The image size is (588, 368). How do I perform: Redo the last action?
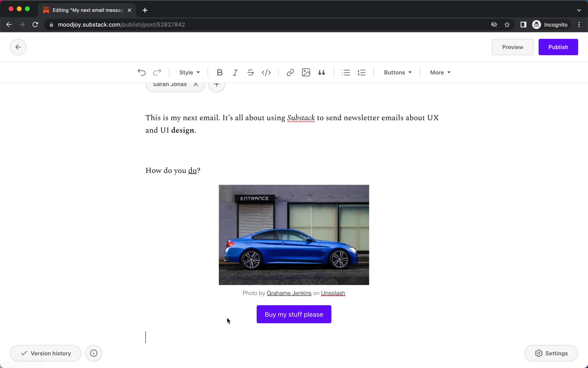pyautogui.click(x=157, y=72)
